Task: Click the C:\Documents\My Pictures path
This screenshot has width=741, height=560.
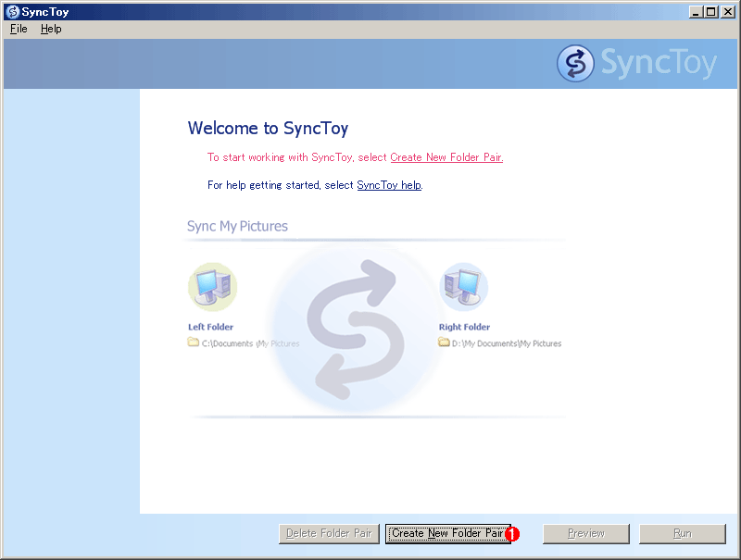Action: pyautogui.click(x=251, y=343)
